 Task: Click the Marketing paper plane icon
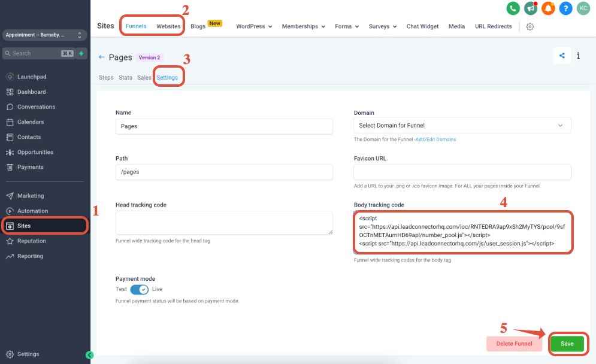pyautogui.click(x=10, y=196)
